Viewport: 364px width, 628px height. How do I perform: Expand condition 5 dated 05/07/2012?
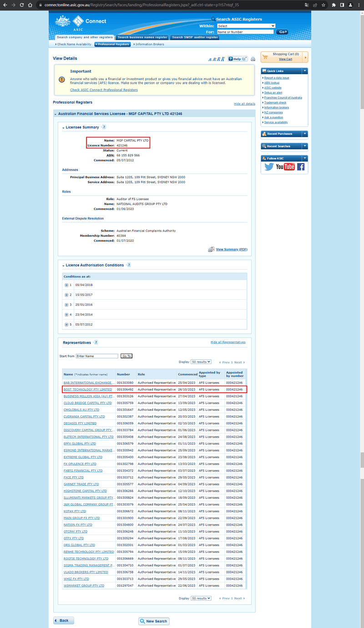tap(66, 325)
